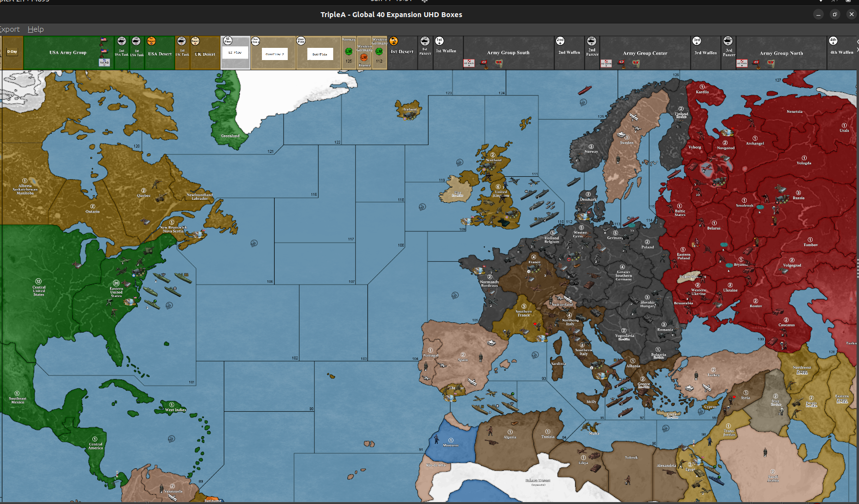Select the Central United States territory
The width and height of the screenshot is (859, 504).
click(39, 291)
